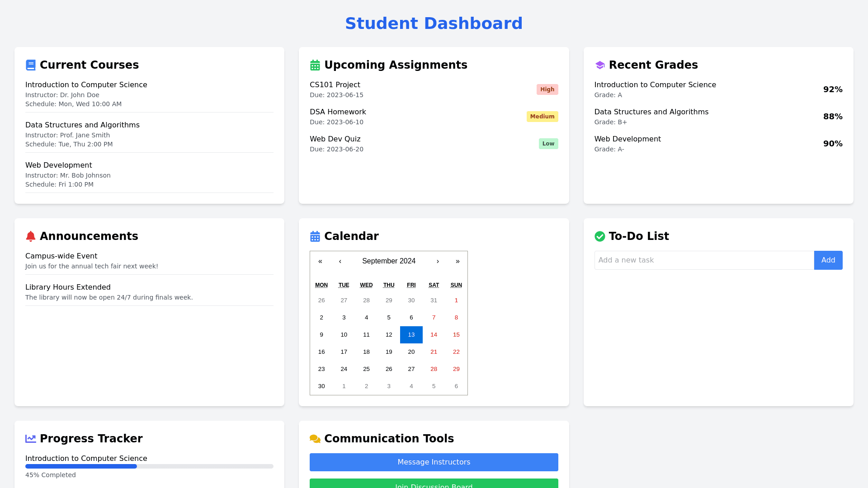Click the Progress Tracker chart icon

coord(30,438)
